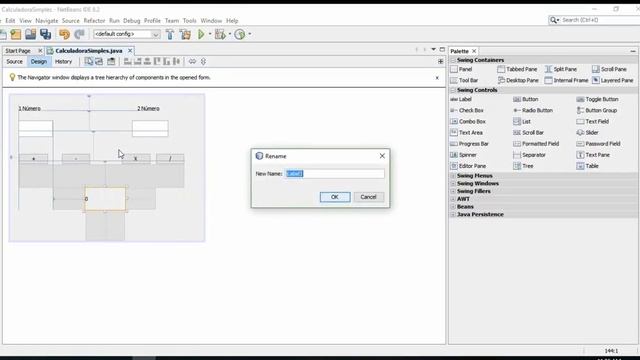Screen dimensions: 640x360
Task: Expand the Beans palette category
Action: click(453, 207)
